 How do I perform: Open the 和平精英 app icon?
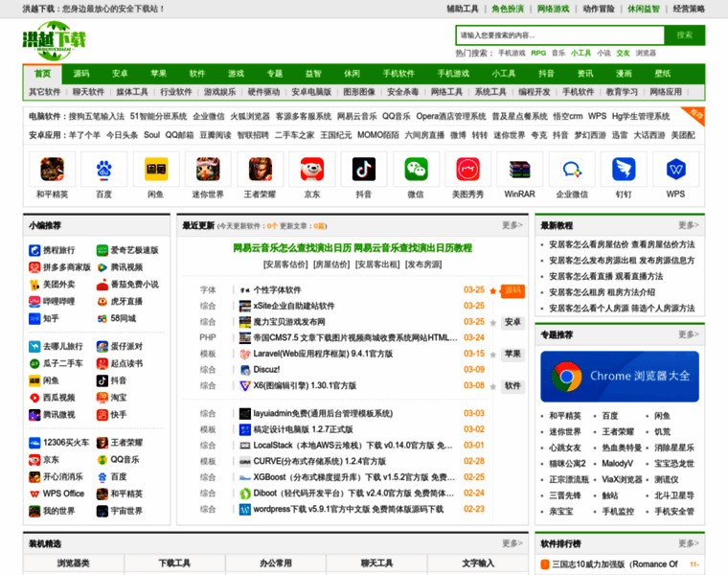(x=52, y=169)
